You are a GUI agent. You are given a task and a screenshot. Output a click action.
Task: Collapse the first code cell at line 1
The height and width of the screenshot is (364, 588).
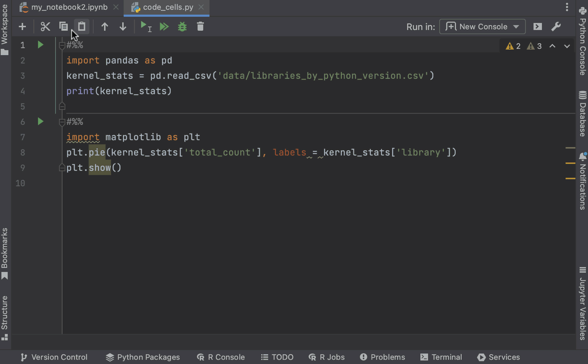pos(62,45)
